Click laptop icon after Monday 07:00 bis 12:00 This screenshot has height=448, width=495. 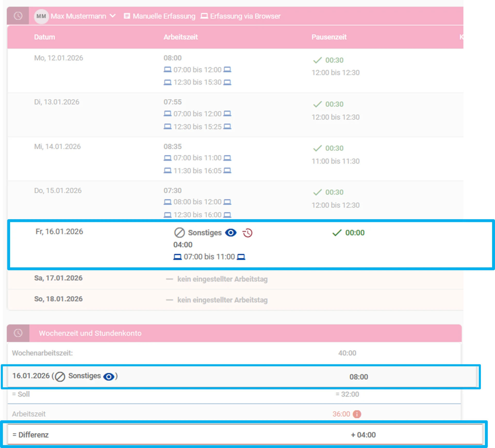coord(227,70)
